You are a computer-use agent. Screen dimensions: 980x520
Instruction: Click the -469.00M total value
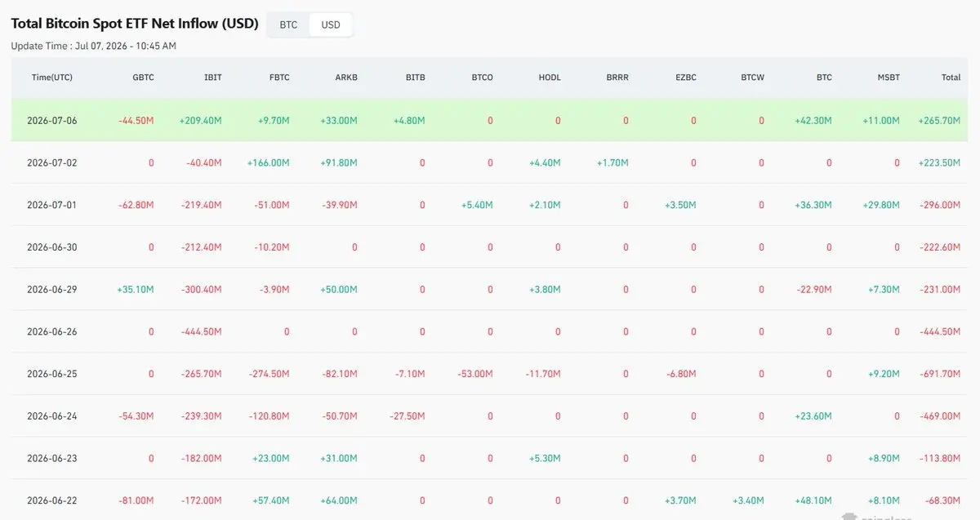[941, 416]
